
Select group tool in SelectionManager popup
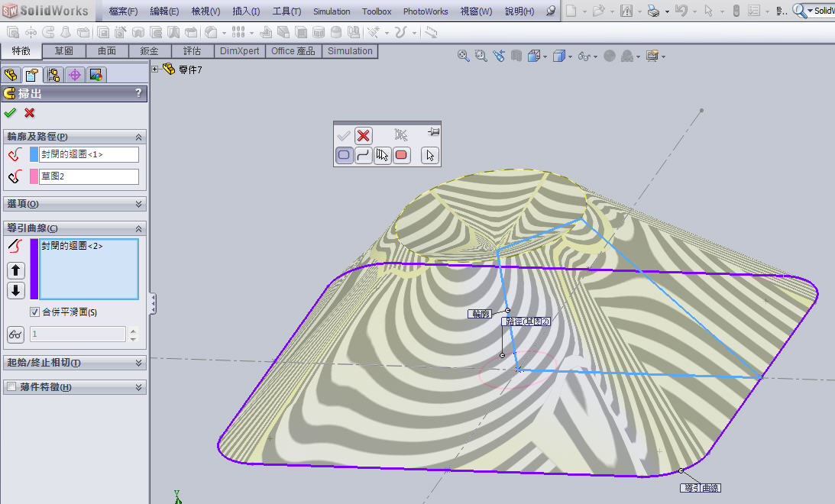point(382,155)
